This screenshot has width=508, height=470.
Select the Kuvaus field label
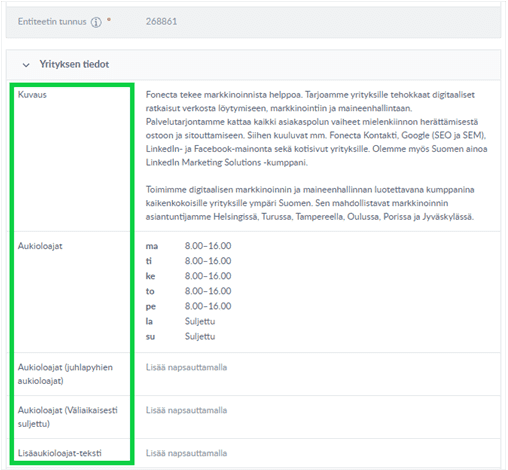[32, 95]
